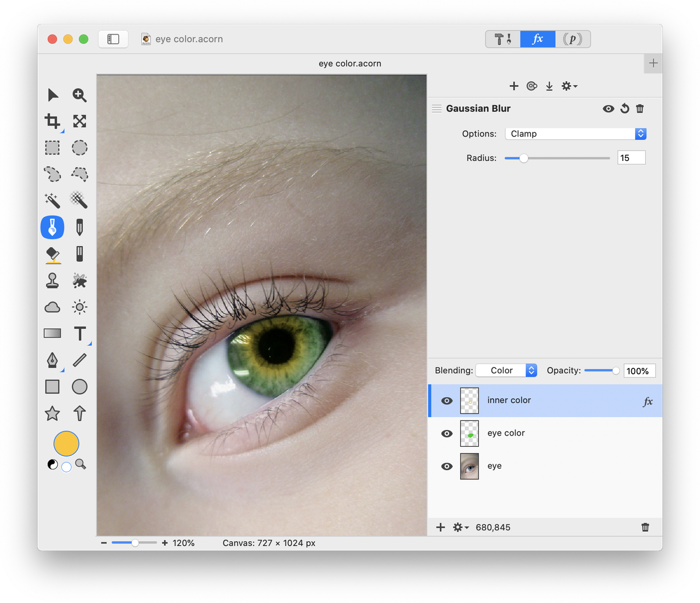Activate the Eraser tool
The width and height of the screenshot is (700, 603).
(x=79, y=254)
